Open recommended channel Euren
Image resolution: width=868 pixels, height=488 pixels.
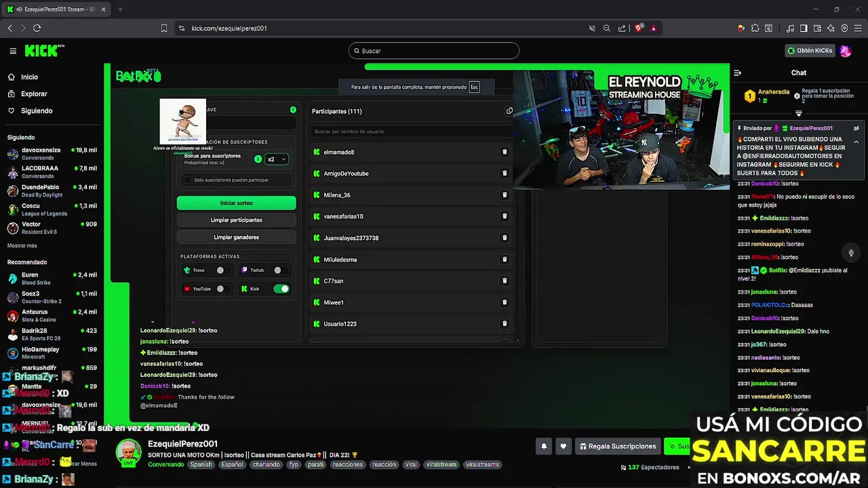click(53, 279)
